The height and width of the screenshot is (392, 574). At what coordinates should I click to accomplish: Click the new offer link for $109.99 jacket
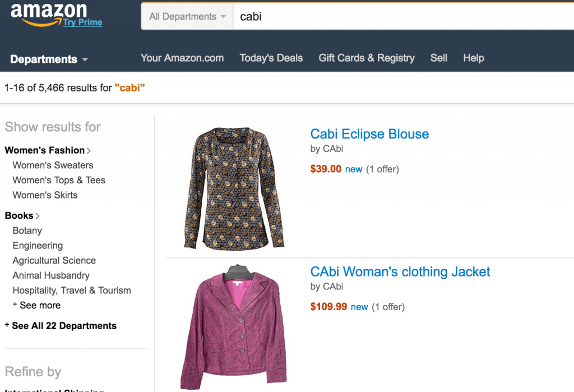359,307
